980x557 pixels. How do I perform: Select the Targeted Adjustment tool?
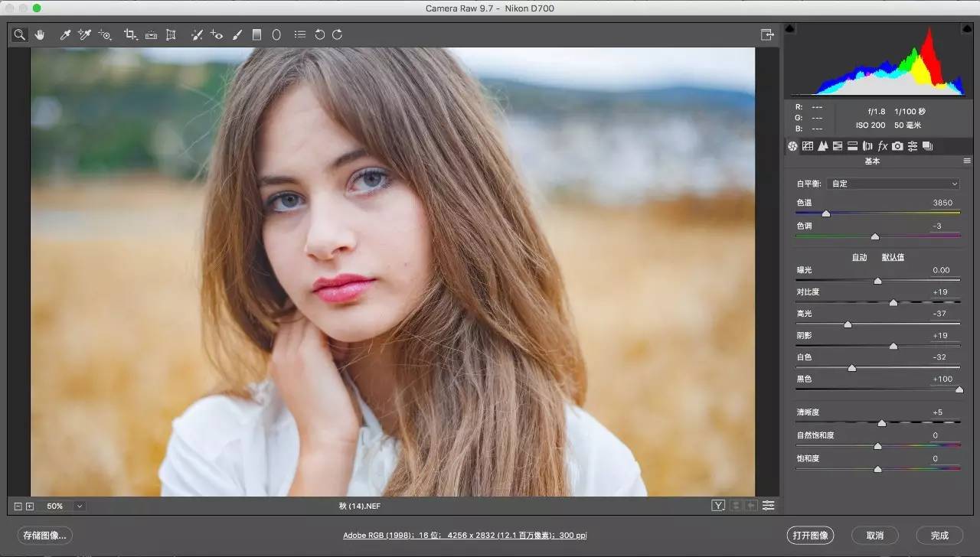click(x=105, y=34)
